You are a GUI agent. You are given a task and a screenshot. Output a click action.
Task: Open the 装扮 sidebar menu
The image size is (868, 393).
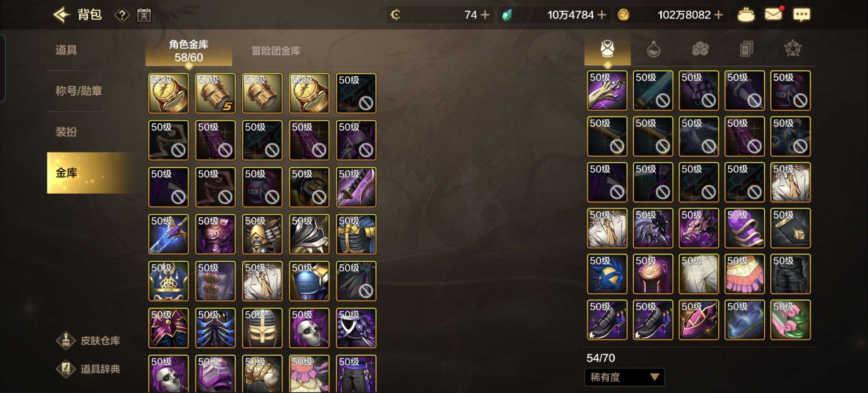point(66,131)
